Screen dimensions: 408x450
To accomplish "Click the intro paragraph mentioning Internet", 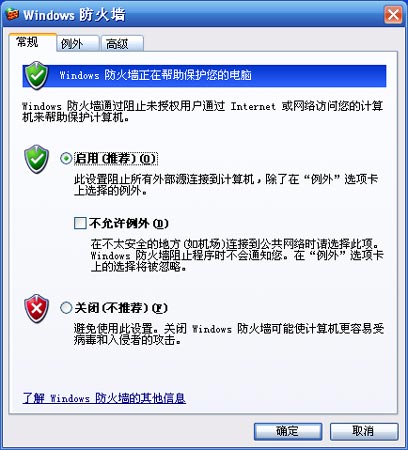I will (x=202, y=112).
